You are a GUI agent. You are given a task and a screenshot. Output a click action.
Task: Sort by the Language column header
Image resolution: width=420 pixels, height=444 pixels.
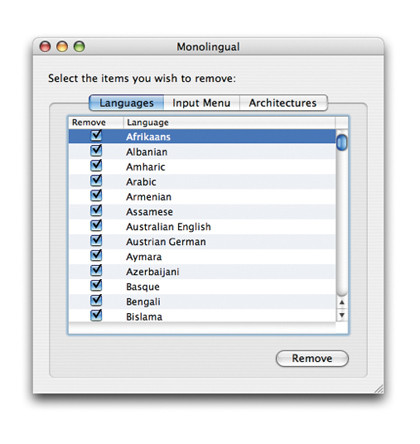tap(229, 122)
